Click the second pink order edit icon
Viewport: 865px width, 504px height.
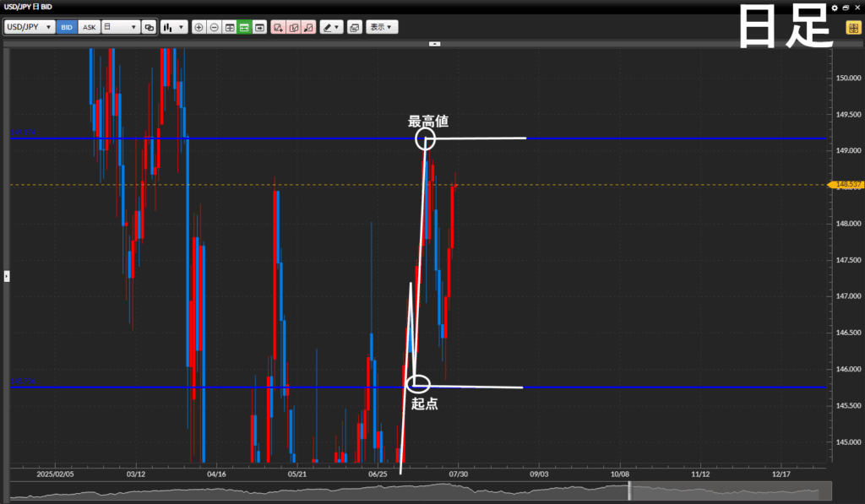click(x=293, y=27)
